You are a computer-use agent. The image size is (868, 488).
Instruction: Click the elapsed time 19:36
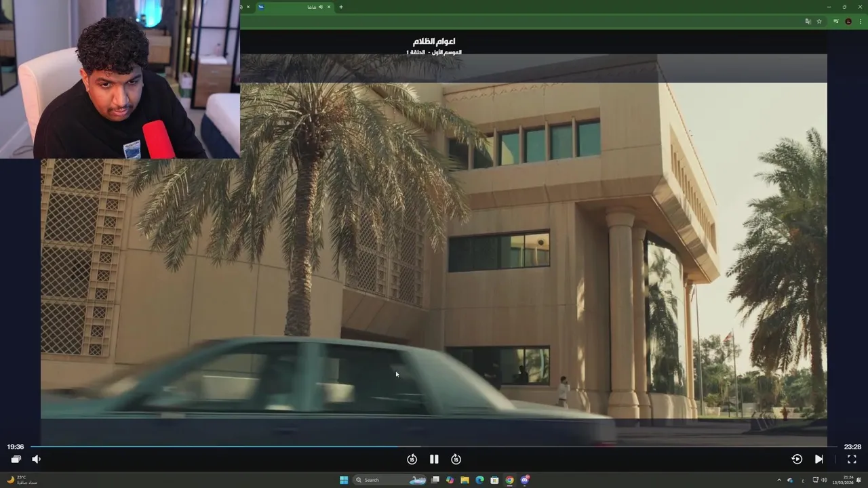point(16,447)
